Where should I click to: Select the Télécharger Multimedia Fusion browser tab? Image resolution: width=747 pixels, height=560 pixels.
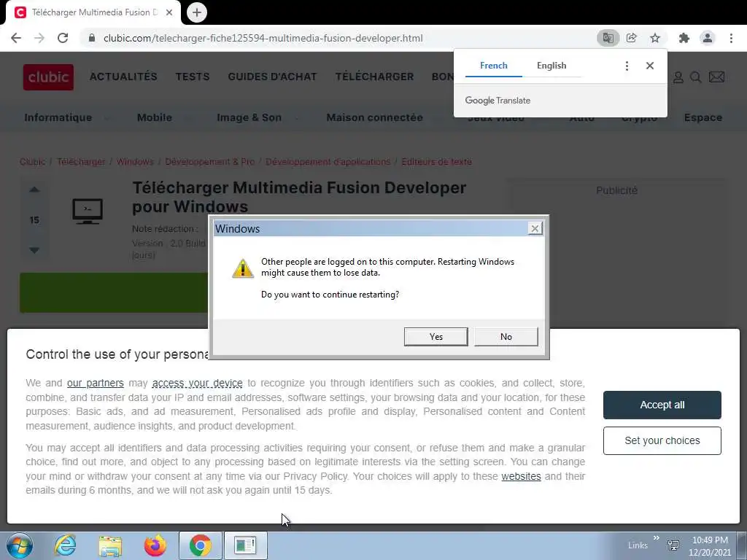click(93, 12)
